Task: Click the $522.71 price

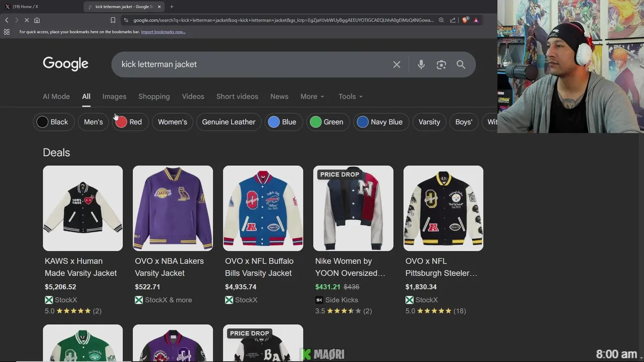Action: [x=147, y=287]
